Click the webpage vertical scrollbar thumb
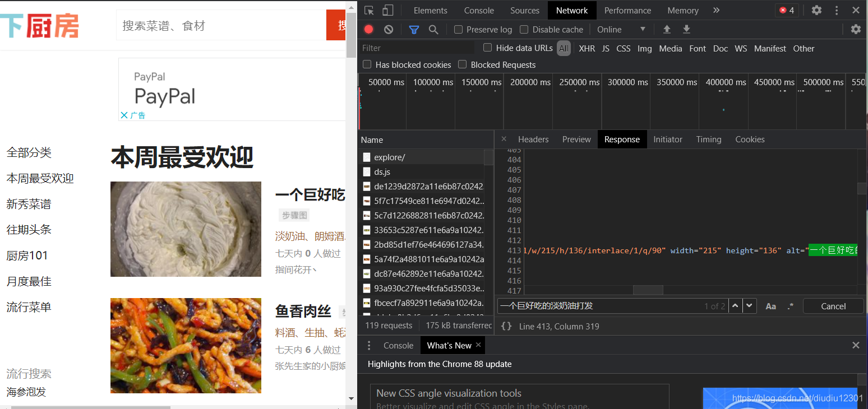 point(352,35)
